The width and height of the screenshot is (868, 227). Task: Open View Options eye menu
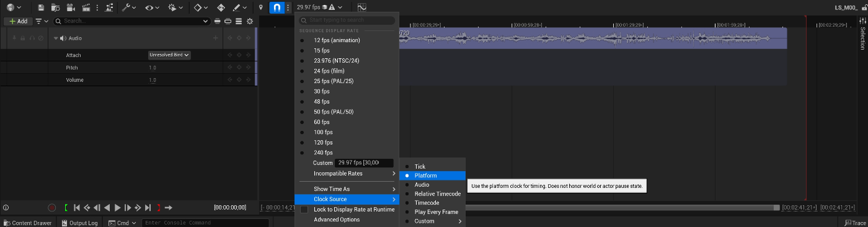tap(152, 7)
